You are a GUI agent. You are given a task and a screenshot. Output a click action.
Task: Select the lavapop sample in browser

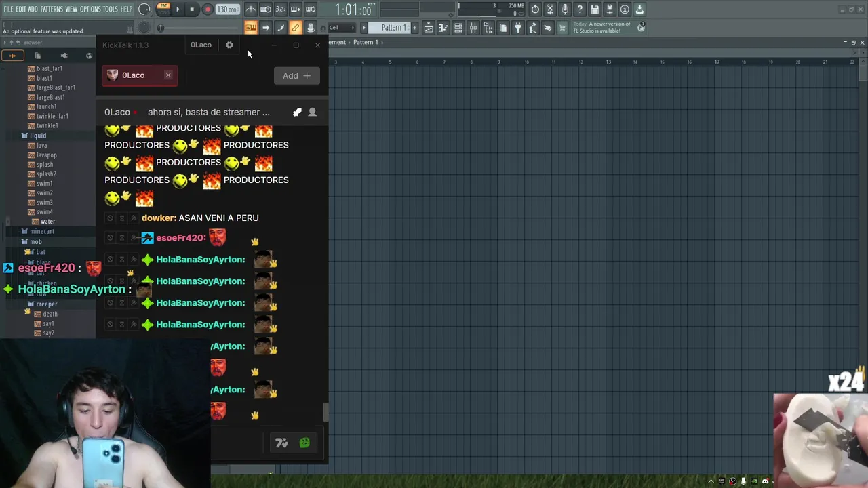pos(46,155)
